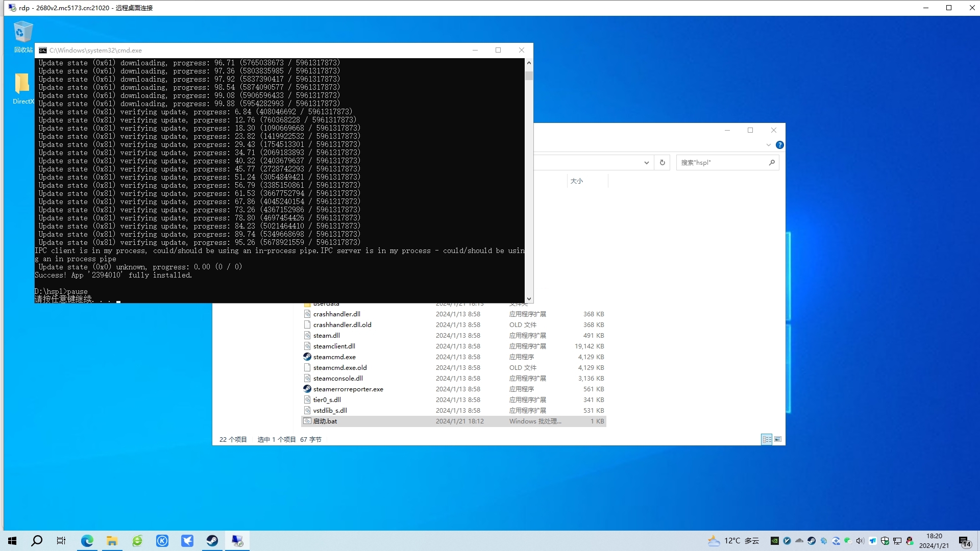
Task: Open gray cloud tray icon
Action: point(799,541)
